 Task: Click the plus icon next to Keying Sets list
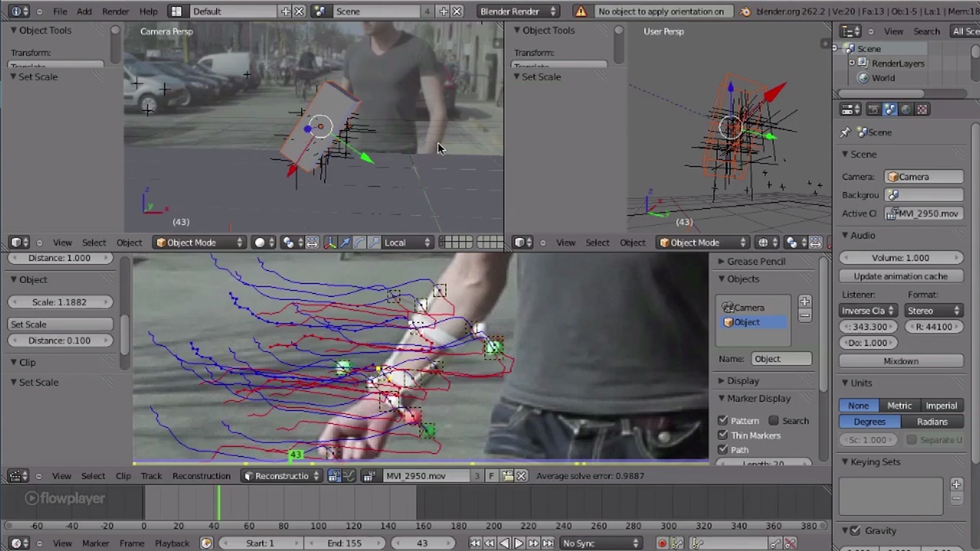[x=955, y=484]
